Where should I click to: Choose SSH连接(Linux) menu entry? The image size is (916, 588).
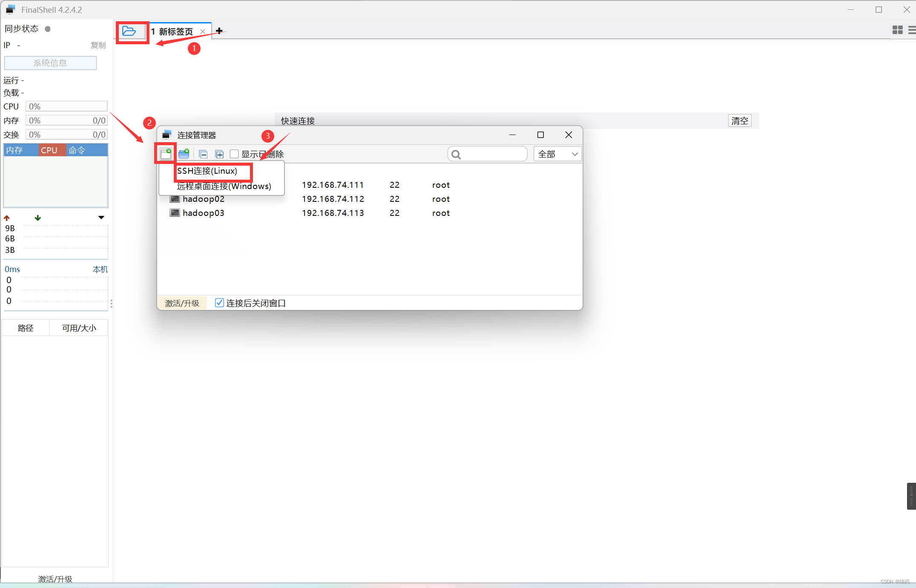pyautogui.click(x=207, y=171)
